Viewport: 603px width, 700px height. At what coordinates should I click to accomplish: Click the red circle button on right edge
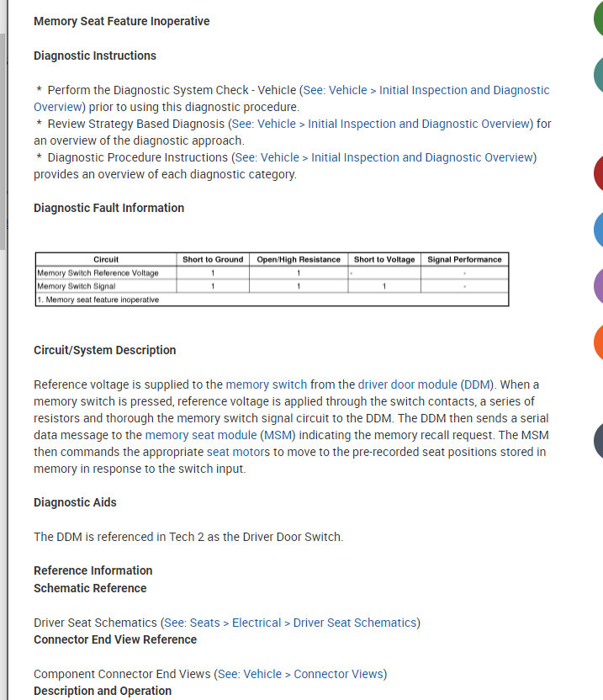598,173
